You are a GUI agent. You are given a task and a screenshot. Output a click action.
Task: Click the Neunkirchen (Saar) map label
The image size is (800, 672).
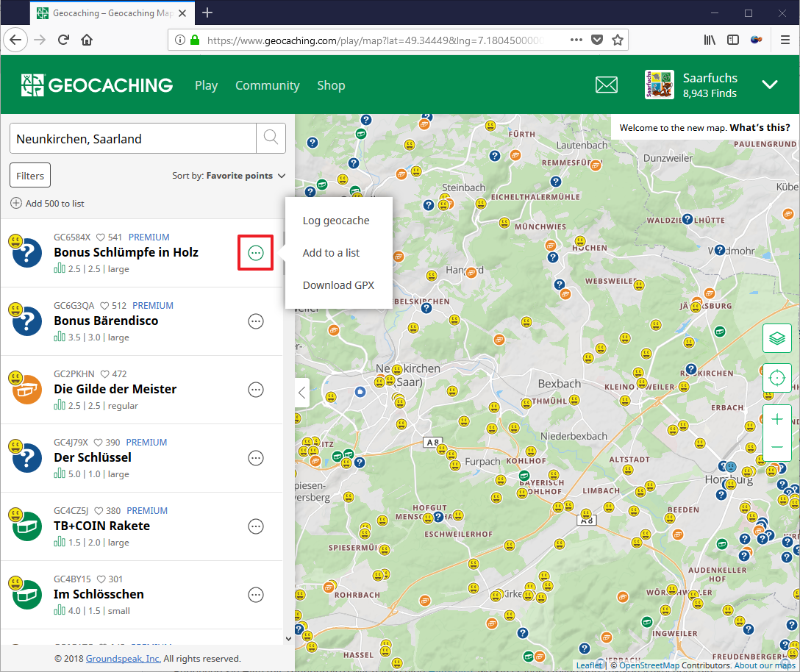coord(407,375)
